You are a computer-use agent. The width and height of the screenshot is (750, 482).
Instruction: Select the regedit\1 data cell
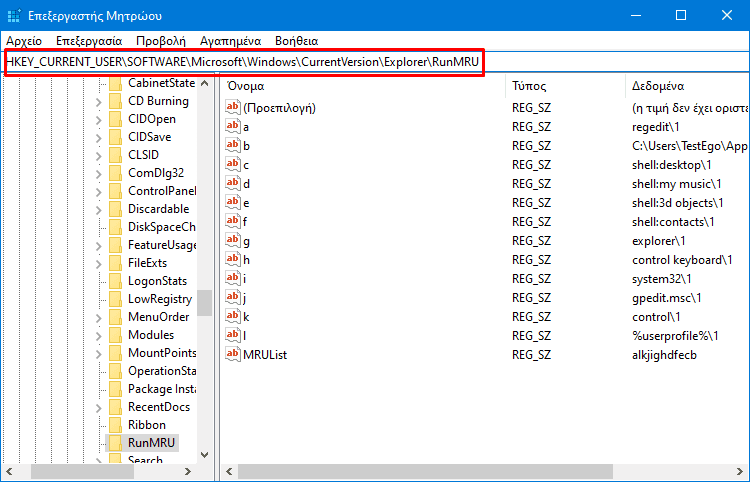pos(656,127)
